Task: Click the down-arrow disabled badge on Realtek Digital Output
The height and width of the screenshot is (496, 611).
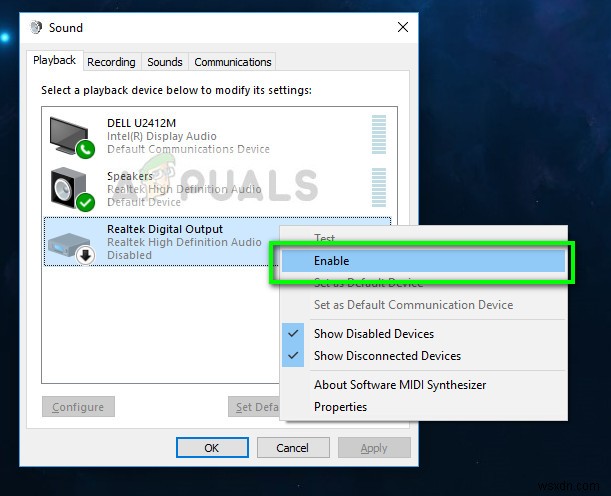Action: pos(85,255)
